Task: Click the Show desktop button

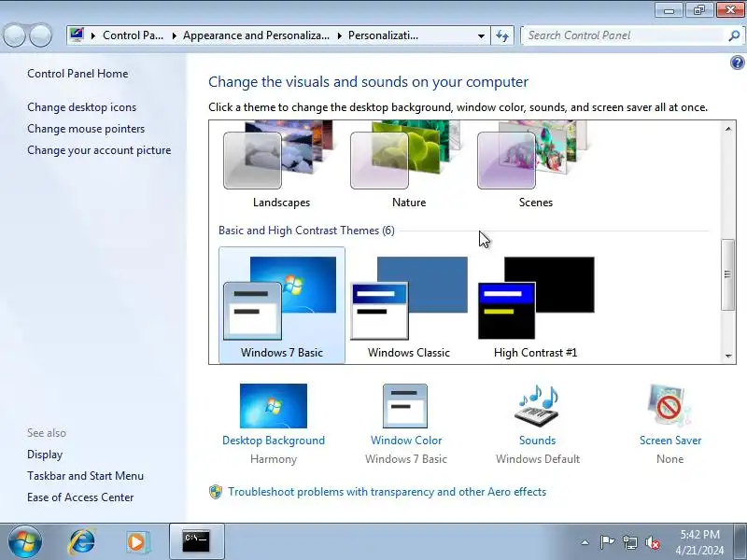Action: tap(740, 542)
